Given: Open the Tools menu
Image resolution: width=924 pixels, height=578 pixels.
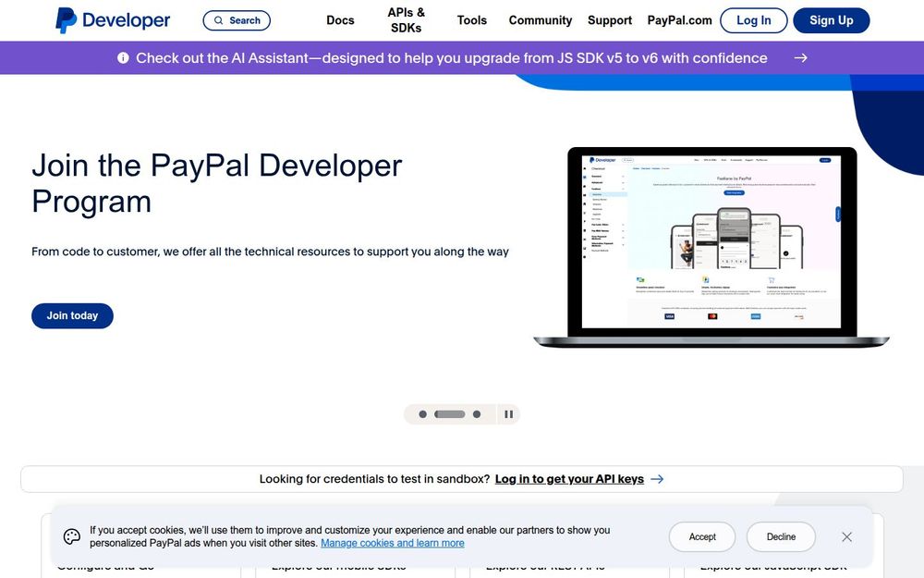Looking at the screenshot, I should click(x=472, y=19).
